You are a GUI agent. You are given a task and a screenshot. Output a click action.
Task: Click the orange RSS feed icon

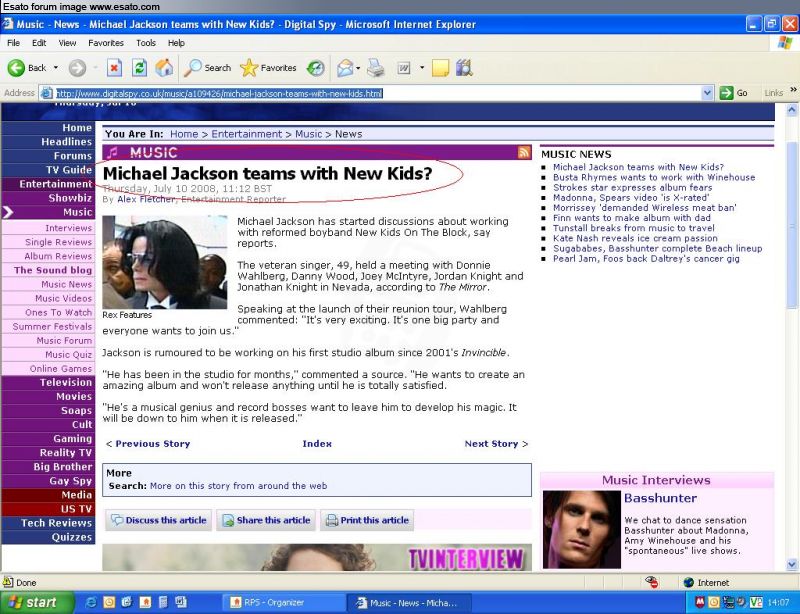(x=524, y=152)
